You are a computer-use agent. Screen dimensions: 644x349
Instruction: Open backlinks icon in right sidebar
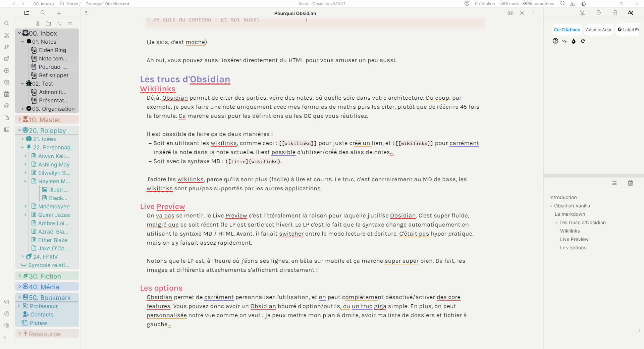[614, 13]
